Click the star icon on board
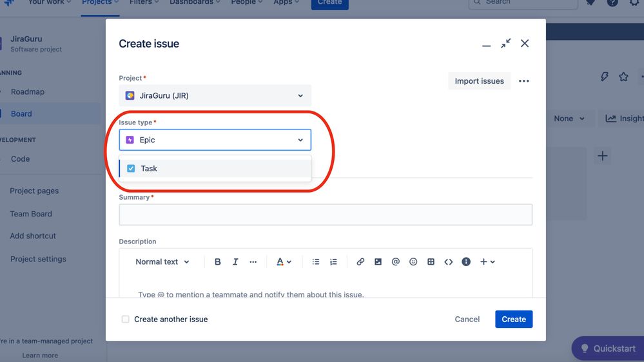Screen dimensions: 644x362 623,77
